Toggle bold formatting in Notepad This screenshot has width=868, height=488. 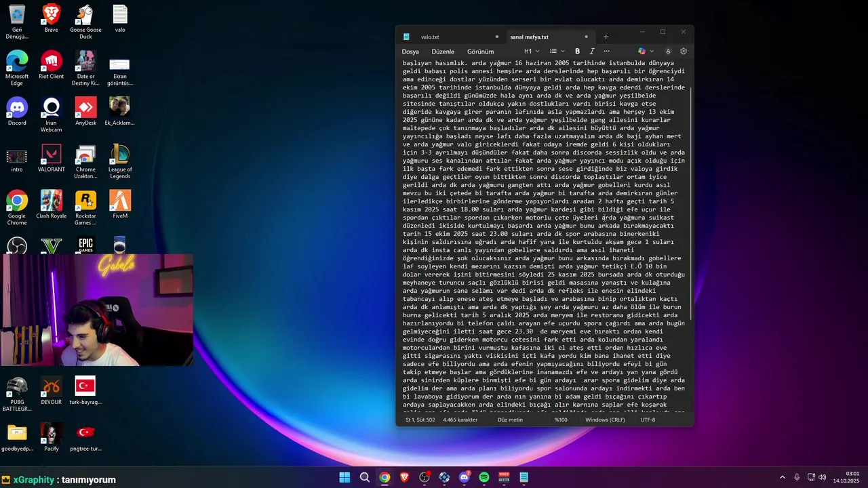pyautogui.click(x=578, y=52)
